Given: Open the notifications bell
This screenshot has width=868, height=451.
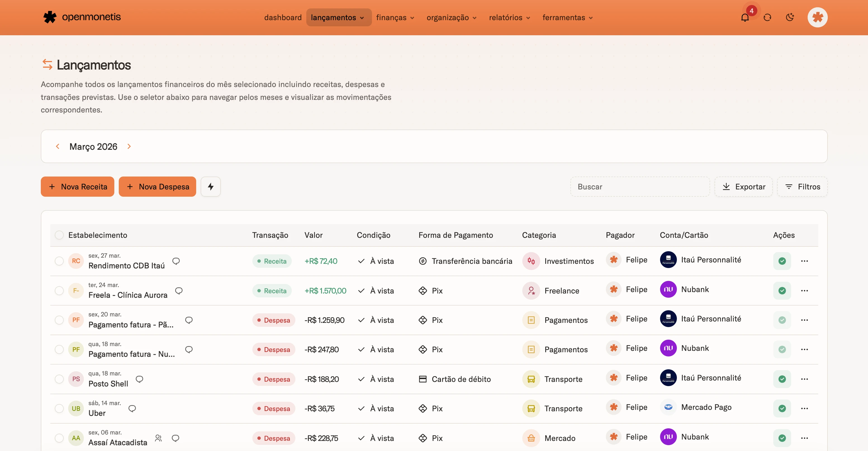Looking at the screenshot, I should (x=745, y=18).
